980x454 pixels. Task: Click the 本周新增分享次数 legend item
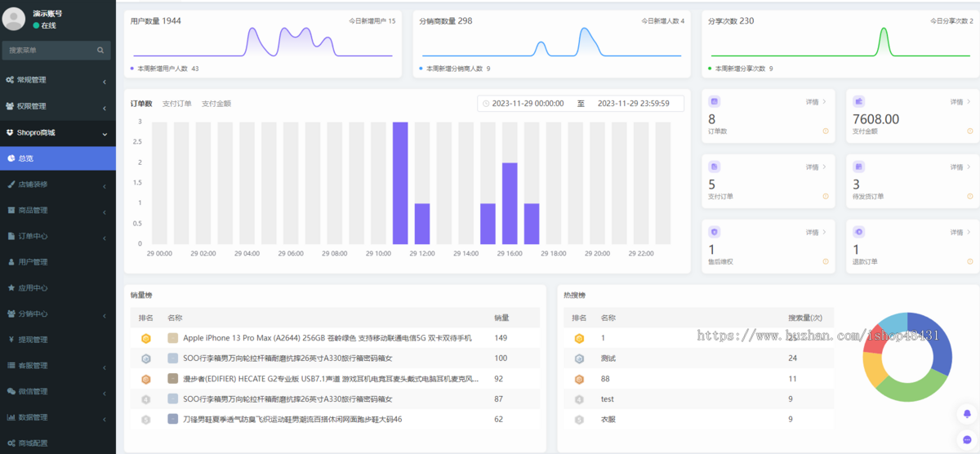pos(742,69)
